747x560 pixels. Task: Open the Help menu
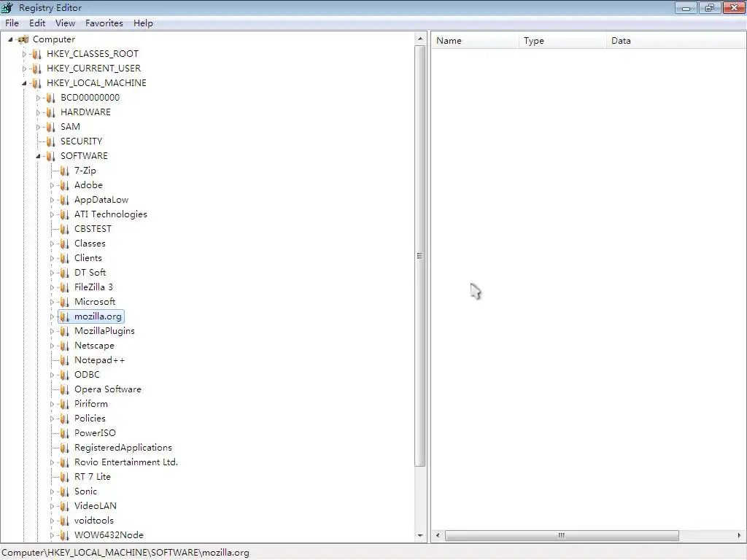(143, 23)
